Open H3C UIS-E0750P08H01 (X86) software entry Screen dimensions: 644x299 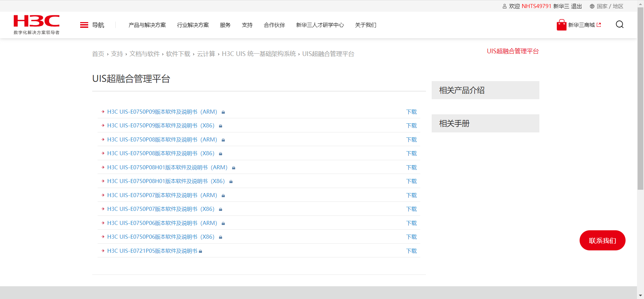(166, 181)
